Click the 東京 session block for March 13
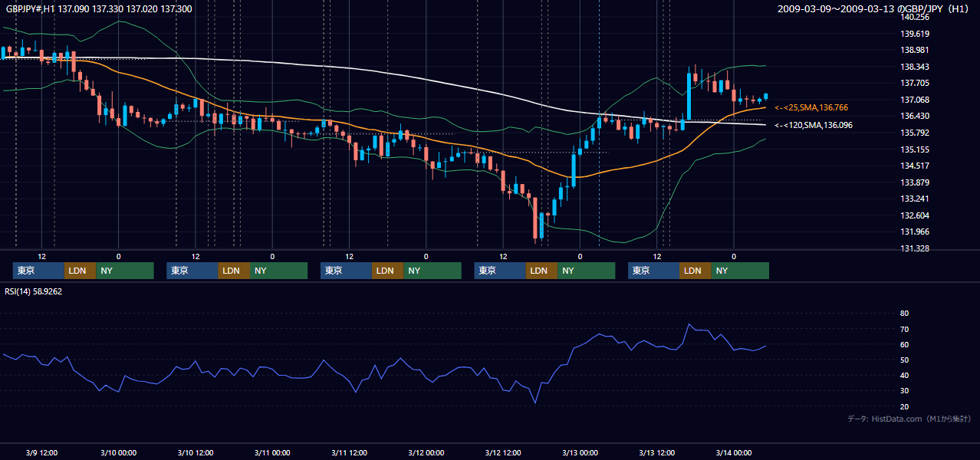 point(653,271)
